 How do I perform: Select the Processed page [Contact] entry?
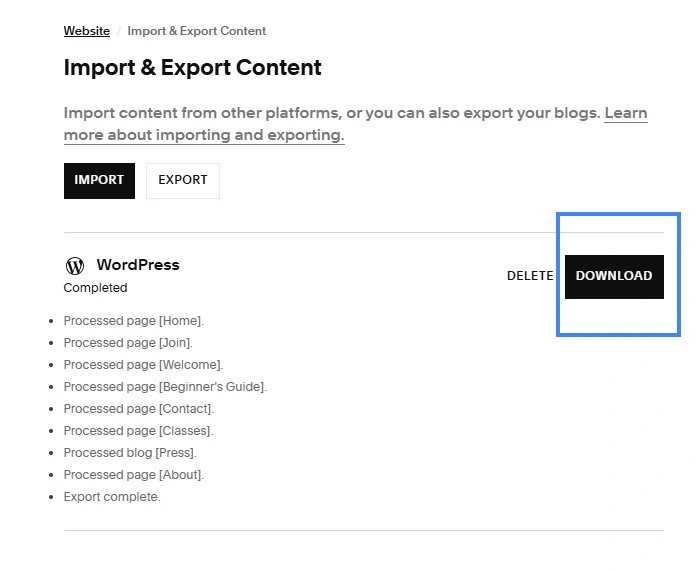(x=139, y=409)
